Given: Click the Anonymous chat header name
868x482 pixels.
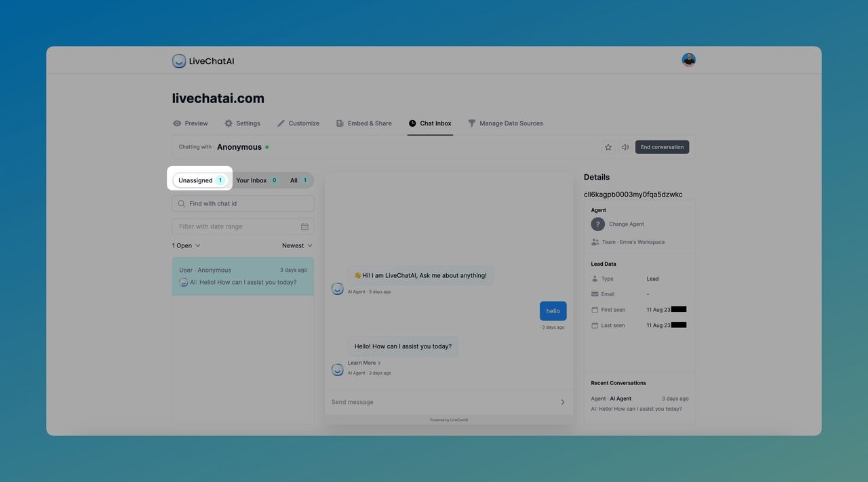Looking at the screenshot, I should click(x=239, y=147).
